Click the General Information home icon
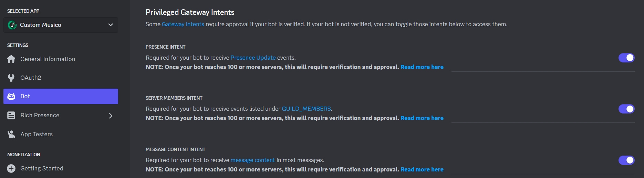This screenshot has width=644, height=178. click(x=11, y=59)
